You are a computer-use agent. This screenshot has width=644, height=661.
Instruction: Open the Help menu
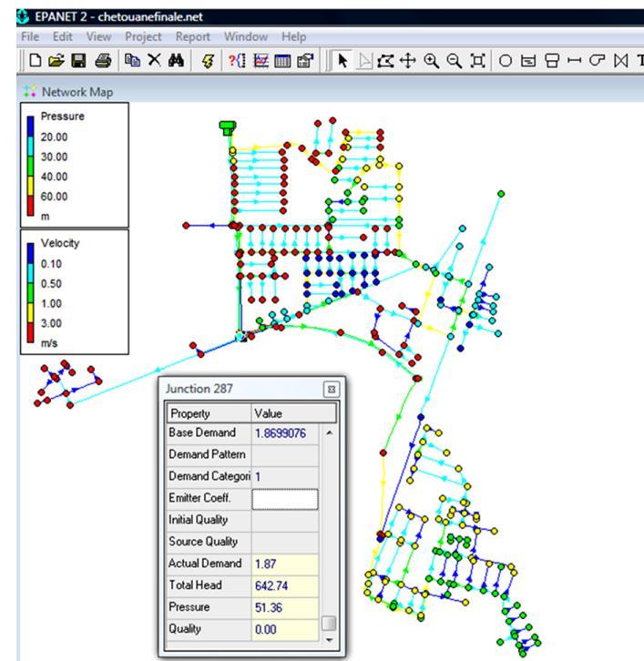294,36
